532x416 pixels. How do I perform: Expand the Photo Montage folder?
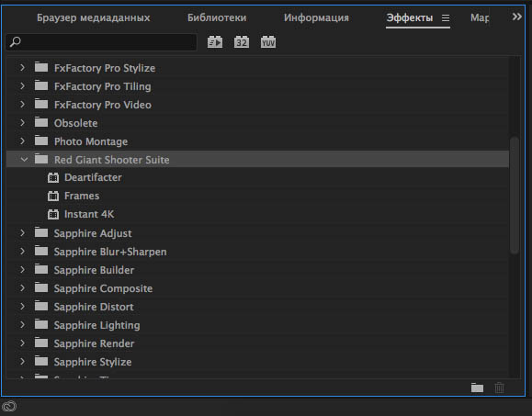click(22, 141)
